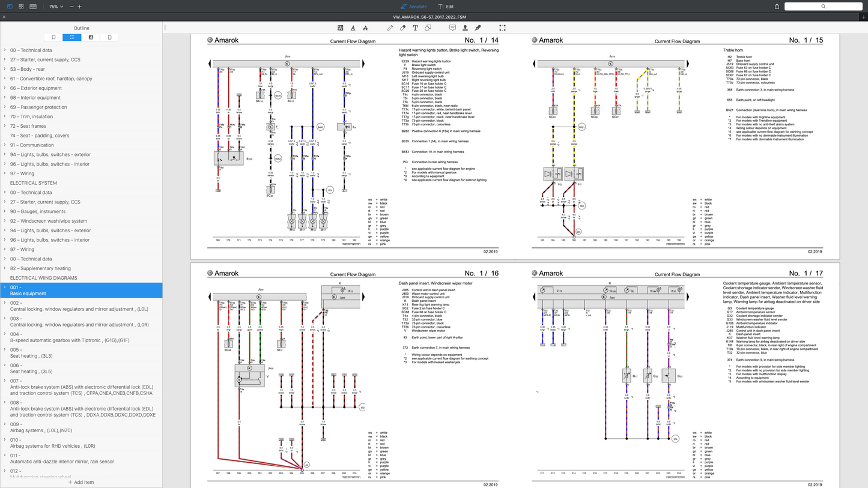
Task: Click the search field in the toolbar
Action: click(823, 7)
